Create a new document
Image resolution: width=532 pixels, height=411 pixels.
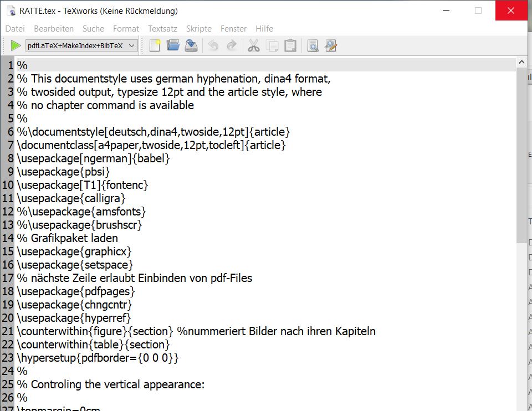[x=154, y=45]
